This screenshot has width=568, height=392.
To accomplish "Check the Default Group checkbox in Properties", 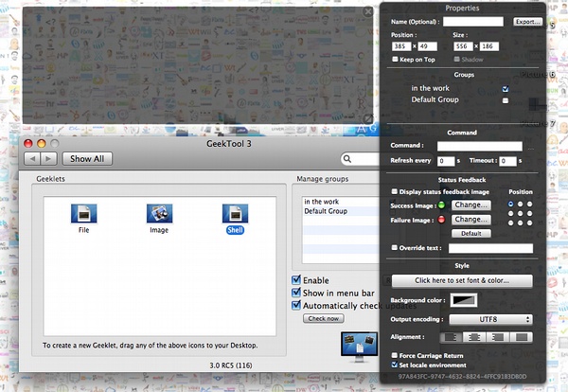I will pyautogui.click(x=506, y=100).
